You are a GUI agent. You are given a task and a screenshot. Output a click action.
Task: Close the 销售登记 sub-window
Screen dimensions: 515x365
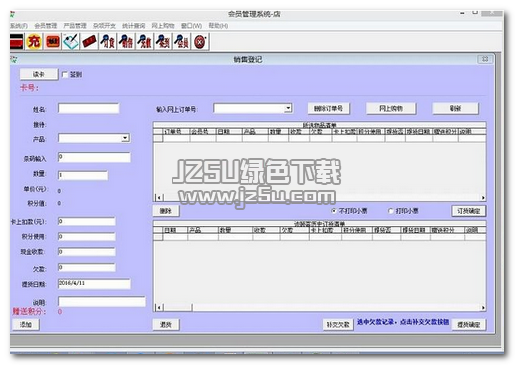(x=485, y=59)
